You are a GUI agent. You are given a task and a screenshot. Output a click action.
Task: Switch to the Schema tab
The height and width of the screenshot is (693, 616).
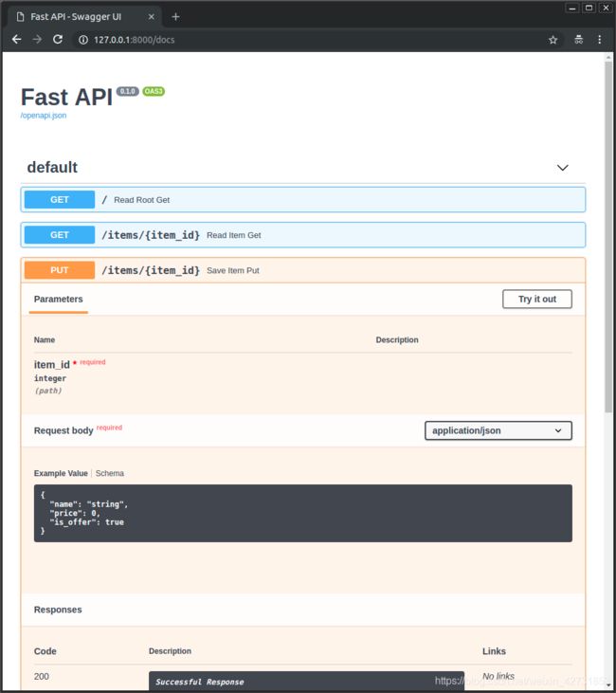(x=110, y=473)
